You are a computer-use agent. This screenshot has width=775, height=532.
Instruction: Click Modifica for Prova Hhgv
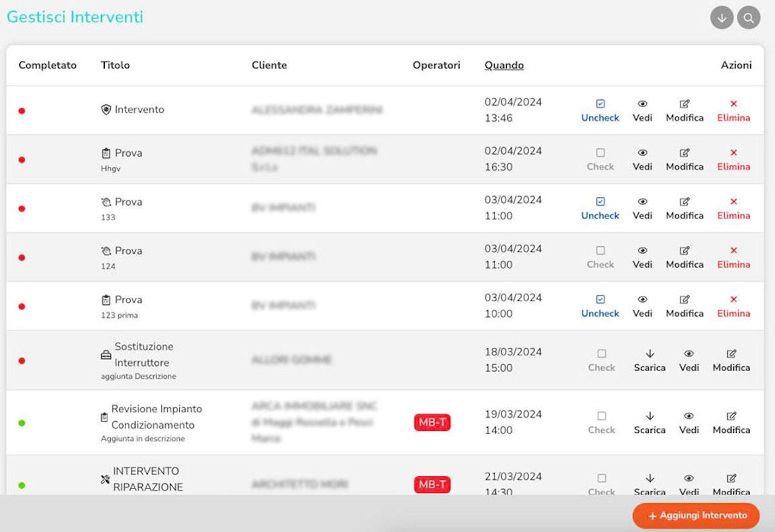685,160
